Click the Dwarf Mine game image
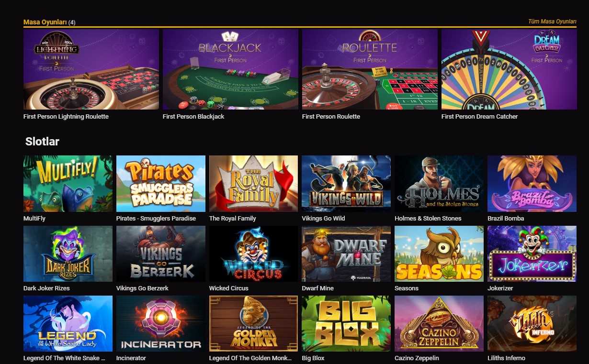The image size is (589, 364). click(x=346, y=254)
